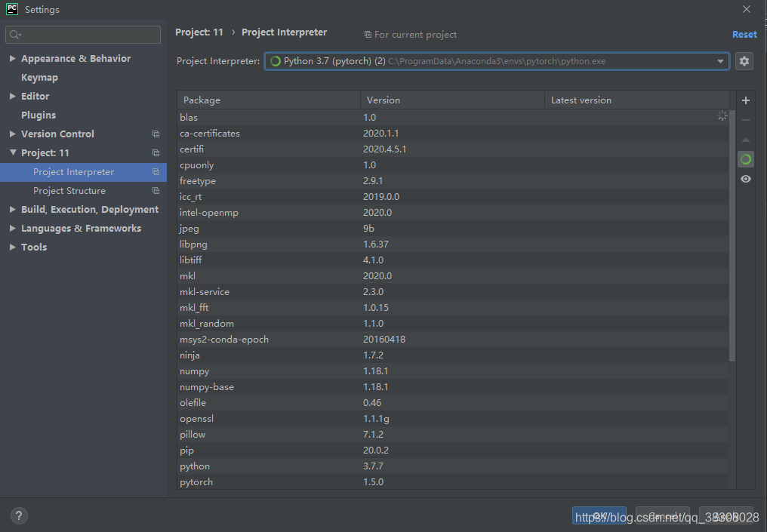The width and height of the screenshot is (767, 532).
Task: Expand the Tools settings section
Action: (12, 247)
